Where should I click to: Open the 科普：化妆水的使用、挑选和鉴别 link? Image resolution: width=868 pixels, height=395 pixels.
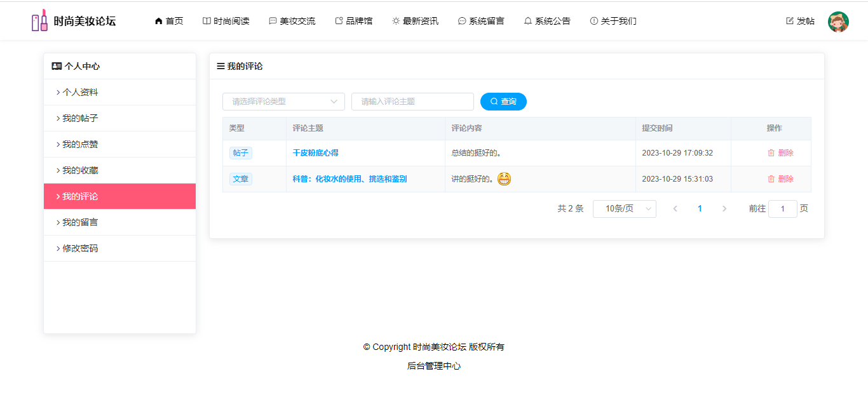point(349,179)
